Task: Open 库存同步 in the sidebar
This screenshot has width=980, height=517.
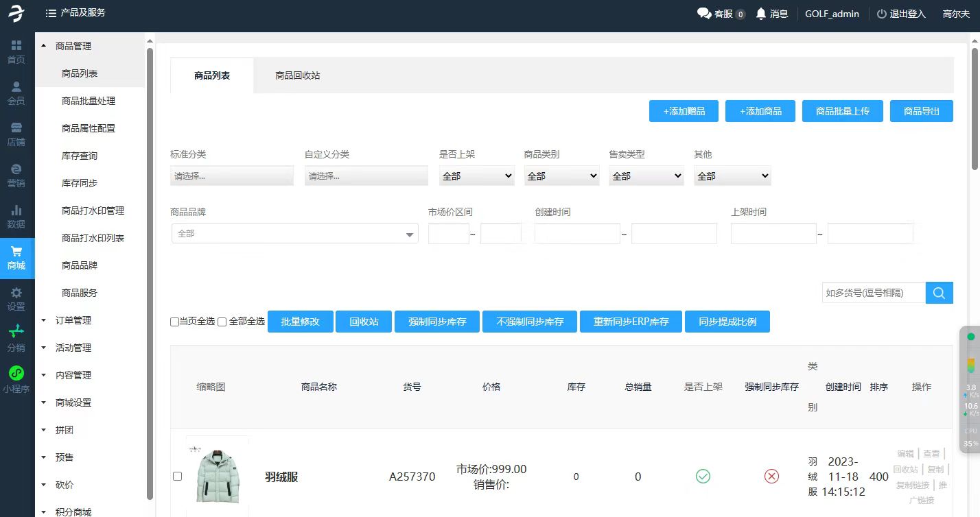Action: pos(80,183)
